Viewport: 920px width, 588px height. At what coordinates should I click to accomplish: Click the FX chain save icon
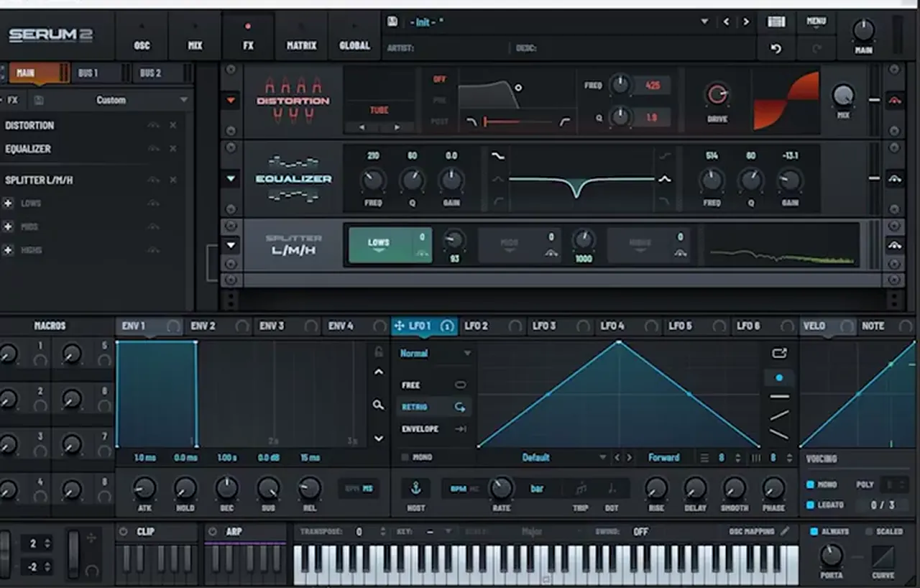[39, 100]
